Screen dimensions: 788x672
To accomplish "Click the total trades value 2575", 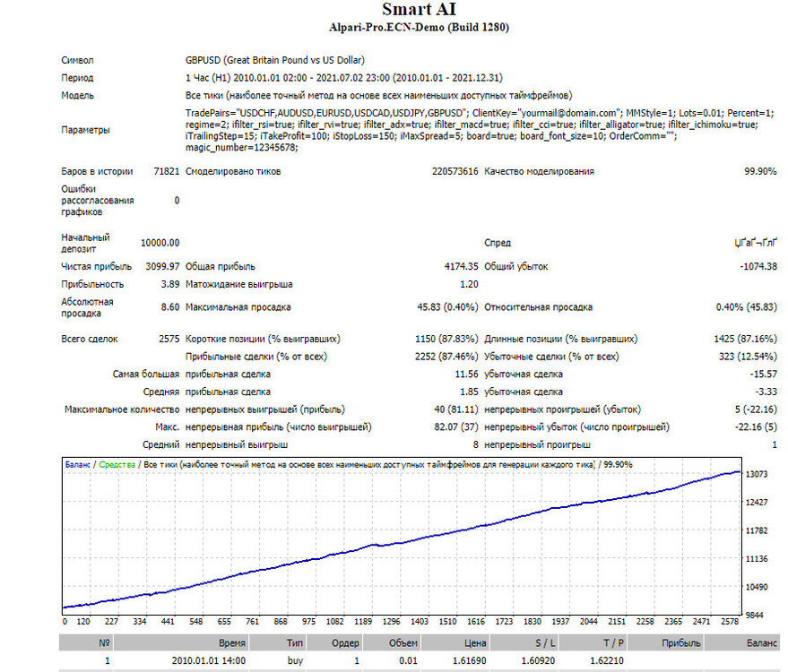I will (x=169, y=339).
